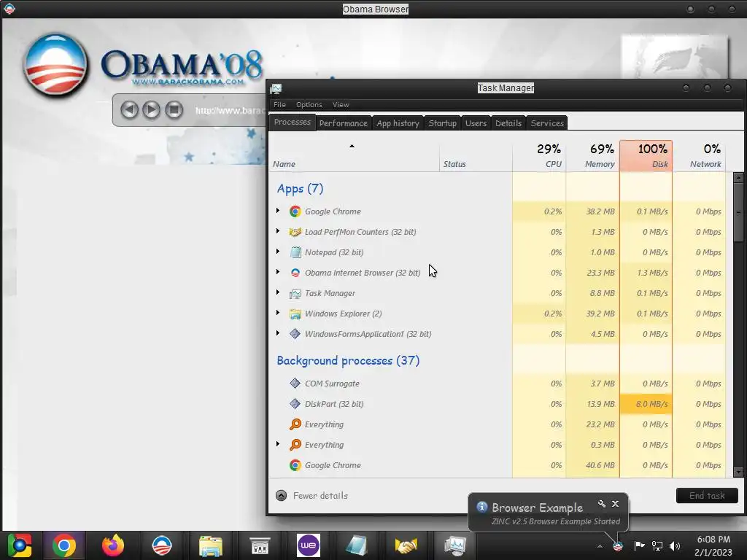This screenshot has height=560, width=747.
Task: Select the COM Surrogate process name
Action: [332, 384]
